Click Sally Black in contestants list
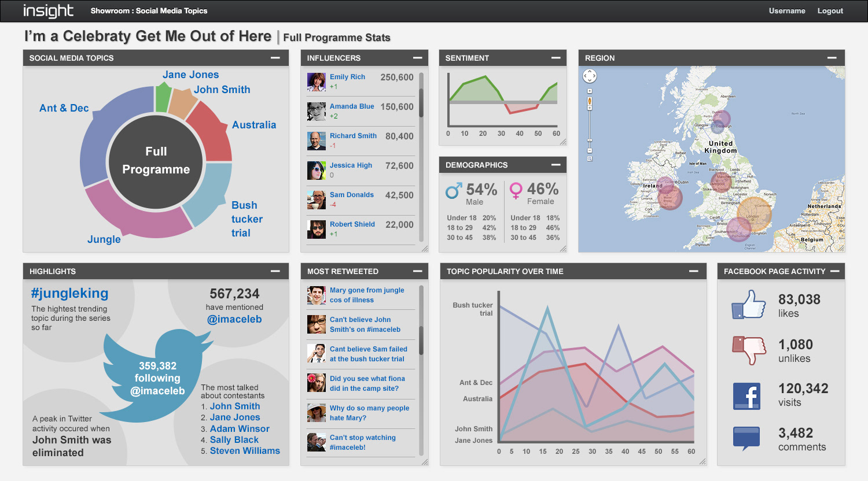 click(234, 440)
